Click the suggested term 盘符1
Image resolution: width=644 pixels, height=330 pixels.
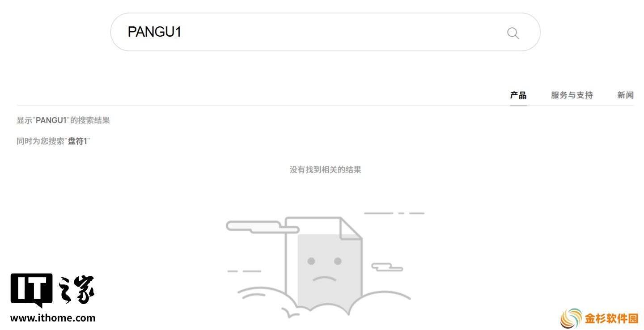(77, 141)
